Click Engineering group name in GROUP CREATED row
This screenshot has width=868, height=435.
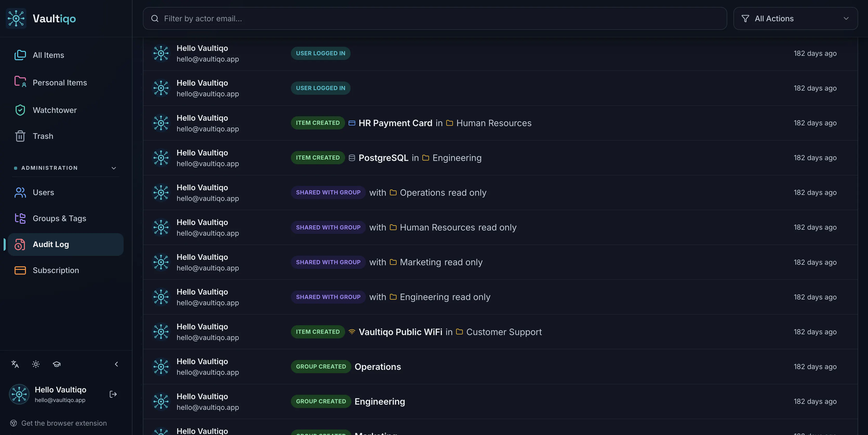[x=380, y=401]
